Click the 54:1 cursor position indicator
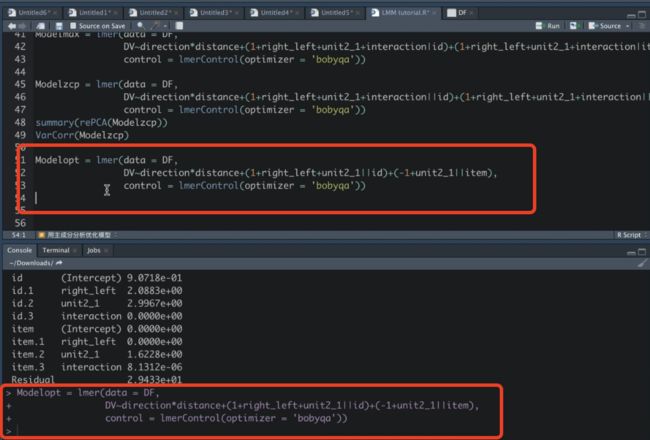Viewport: 650px width, 440px height. click(x=19, y=235)
